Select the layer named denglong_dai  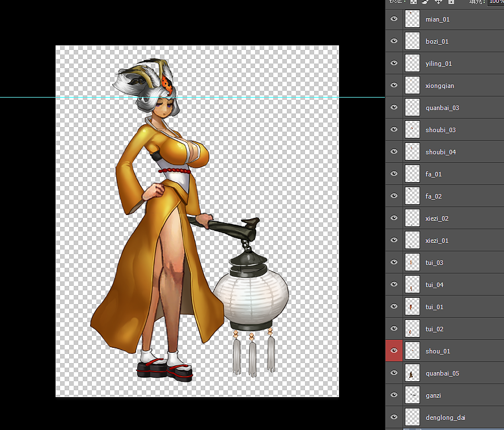pos(446,418)
